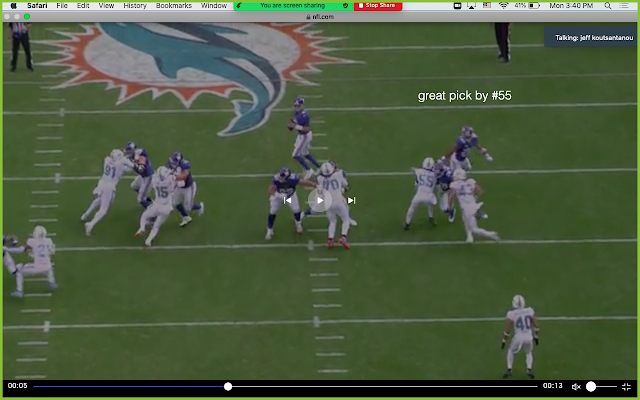Click the 'Talking: jeff koutsantanou' indicator
This screenshot has height=400, width=640.
pyautogui.click(x=591, y=38)
